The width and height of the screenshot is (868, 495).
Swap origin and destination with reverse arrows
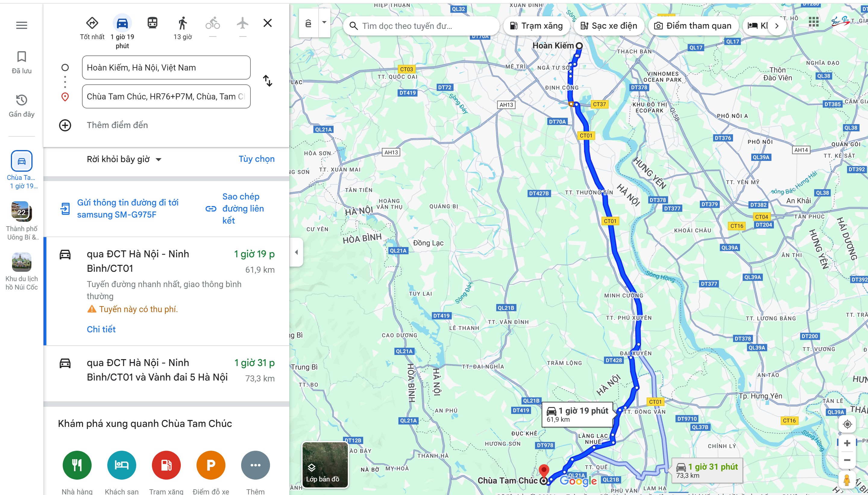tap(268, 81)
